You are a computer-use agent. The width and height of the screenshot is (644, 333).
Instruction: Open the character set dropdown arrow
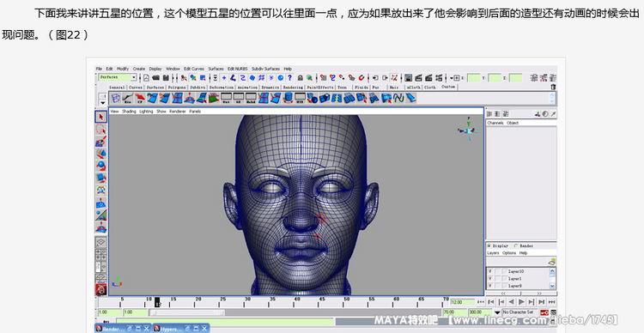tap(497, 312)
